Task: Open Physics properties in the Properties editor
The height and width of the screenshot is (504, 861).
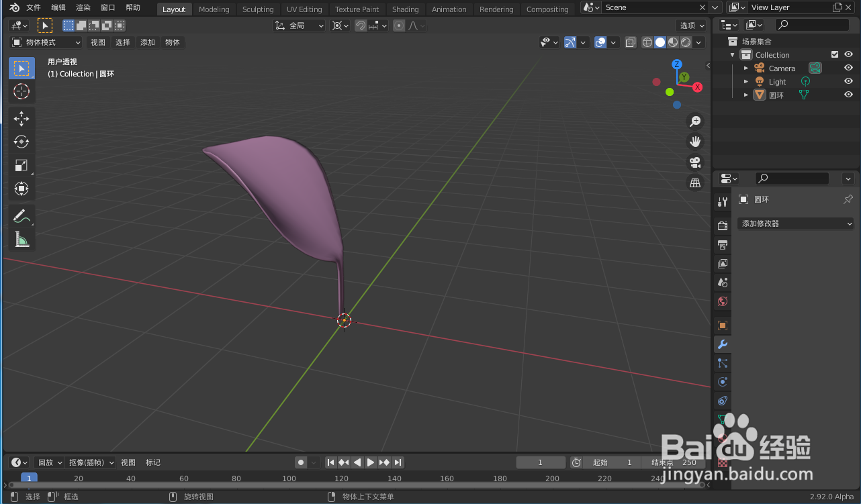Action: (722, 381)
